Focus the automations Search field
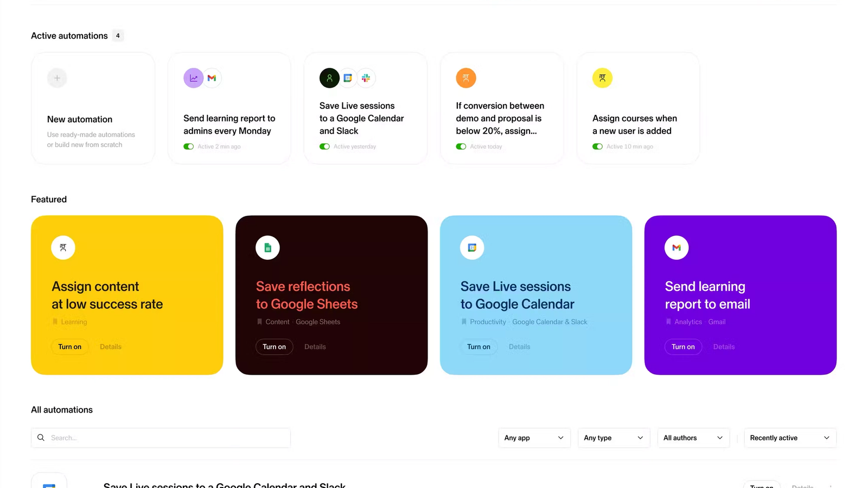 click(x=161, y=438)
